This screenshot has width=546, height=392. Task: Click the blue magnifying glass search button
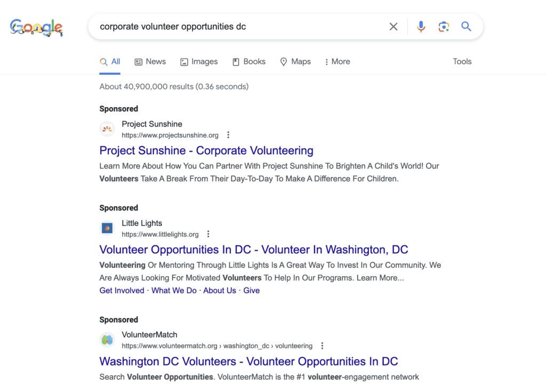[466, 27]
